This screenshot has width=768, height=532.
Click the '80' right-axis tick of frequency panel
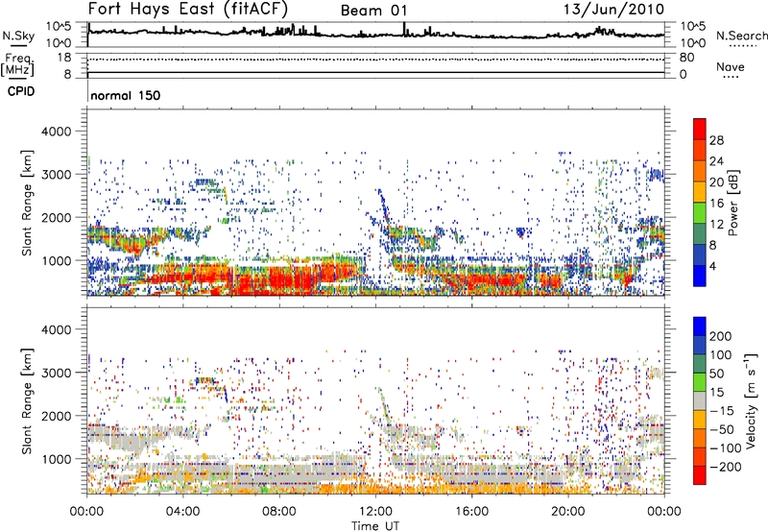[x=687, y=58]
